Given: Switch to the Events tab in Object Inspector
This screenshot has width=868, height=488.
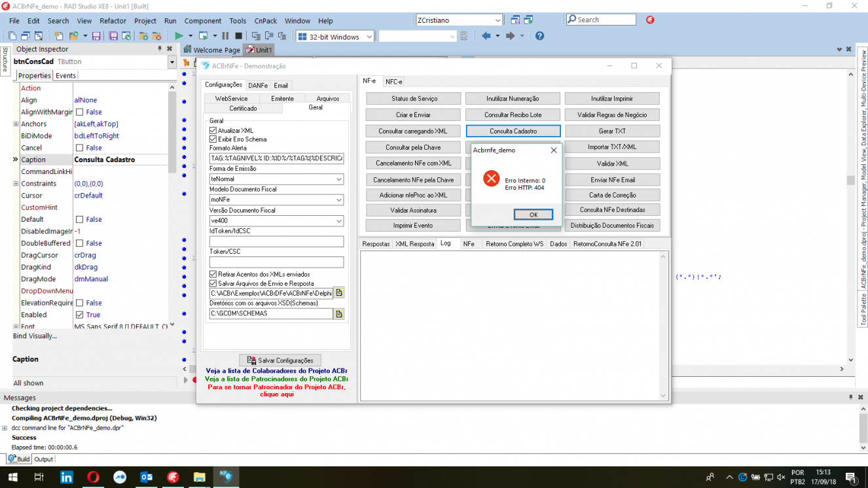Looking at the screenshot, I should pos(65,76).
